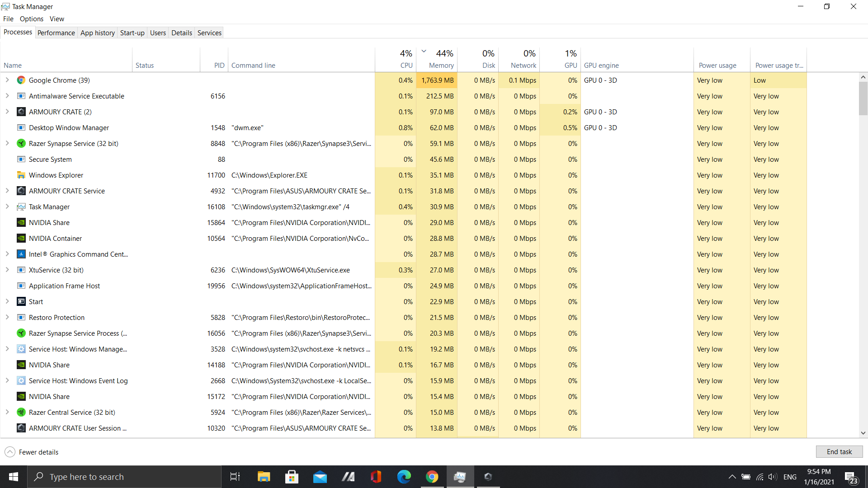Click the NVIDIA Container icon

click(21, 238)
